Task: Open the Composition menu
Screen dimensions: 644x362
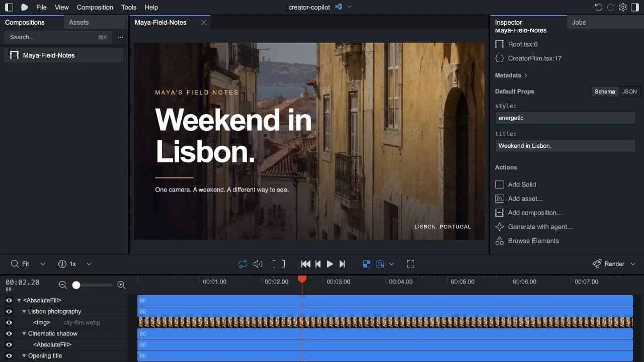Action: click(95, 7)
